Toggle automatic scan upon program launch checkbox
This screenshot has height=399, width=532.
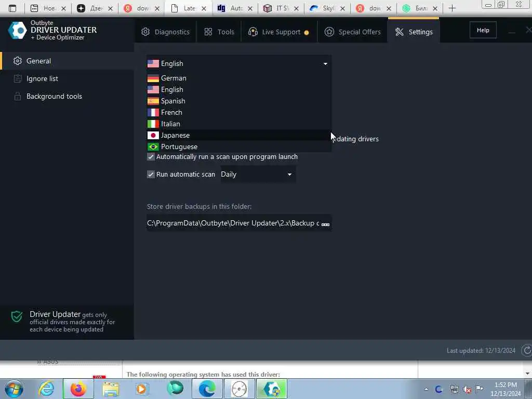pos(151,157)
